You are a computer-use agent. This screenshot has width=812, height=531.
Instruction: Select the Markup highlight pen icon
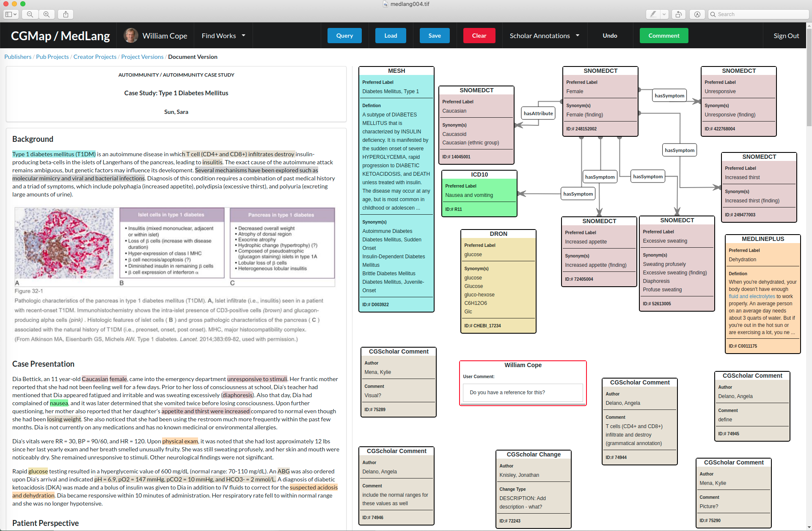[x=653, y=14]
